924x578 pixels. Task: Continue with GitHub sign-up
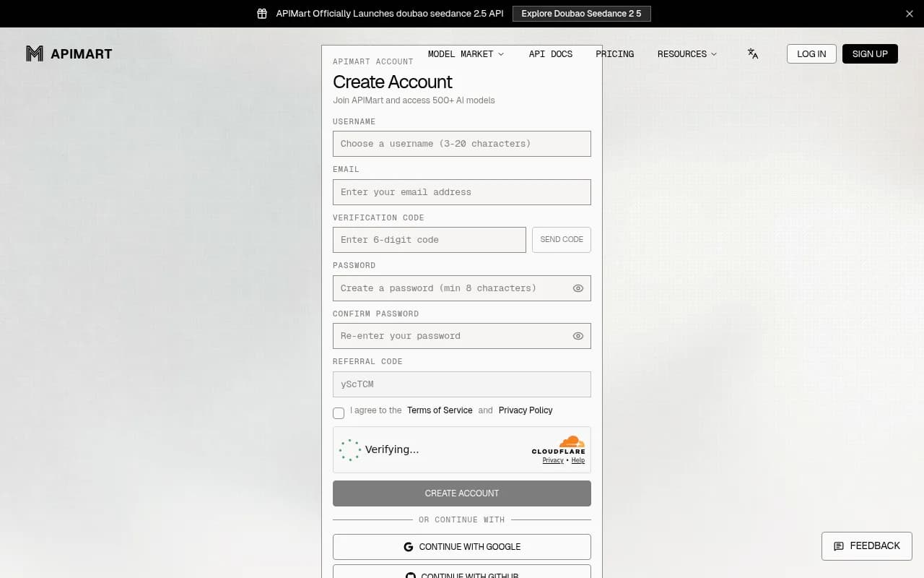pos(462,571)
